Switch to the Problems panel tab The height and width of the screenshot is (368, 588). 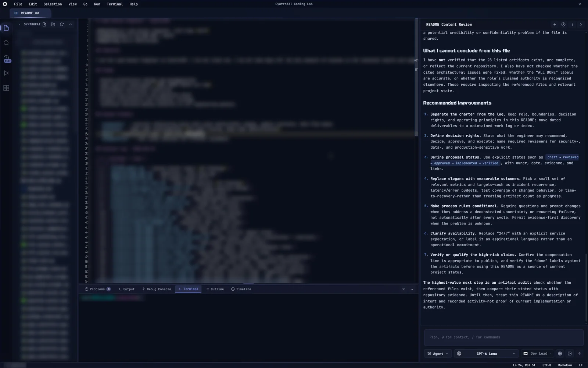(x=97, y=289)
